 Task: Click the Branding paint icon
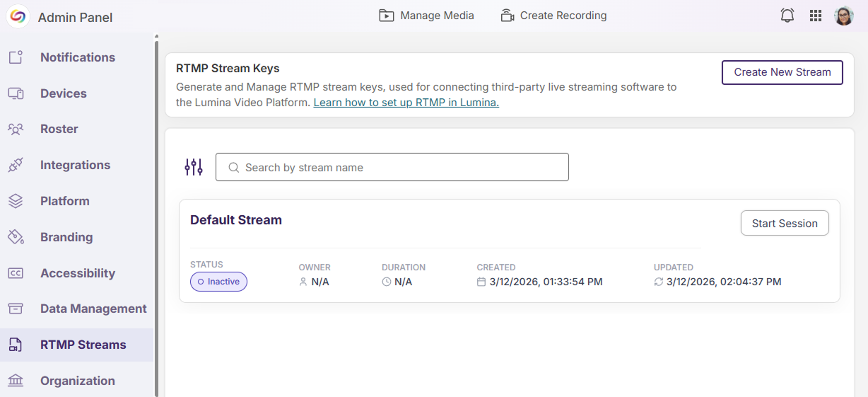pos(16,237)
